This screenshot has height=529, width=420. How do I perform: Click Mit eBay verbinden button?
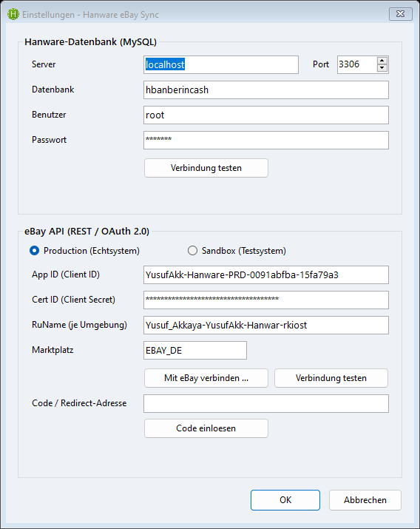(x=206, y=378)
